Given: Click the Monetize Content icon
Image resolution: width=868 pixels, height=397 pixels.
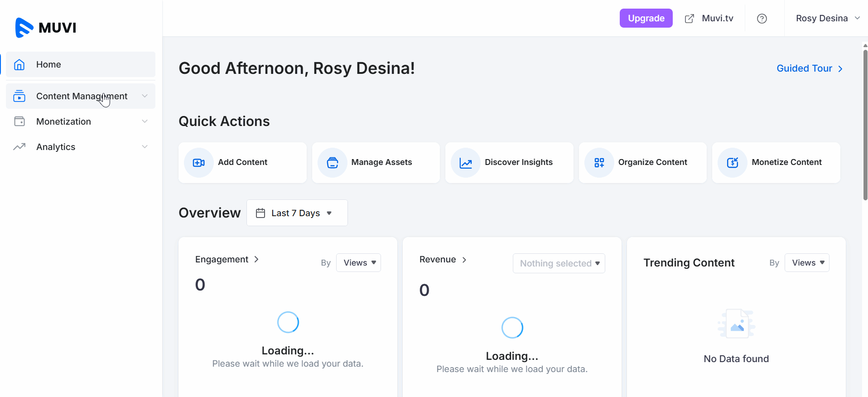Looking at the screenshot, I should click(x=733, y=163).
